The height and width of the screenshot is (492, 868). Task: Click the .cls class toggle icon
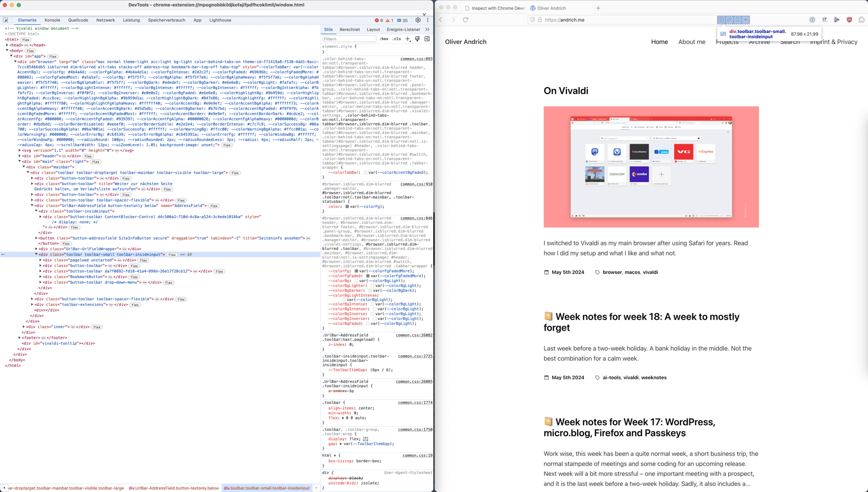click(x=397, y=39)
